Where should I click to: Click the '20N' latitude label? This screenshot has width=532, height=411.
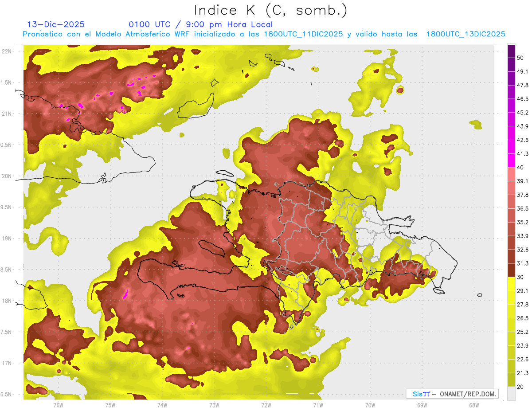pyautogui.click(x=7, y=176)
